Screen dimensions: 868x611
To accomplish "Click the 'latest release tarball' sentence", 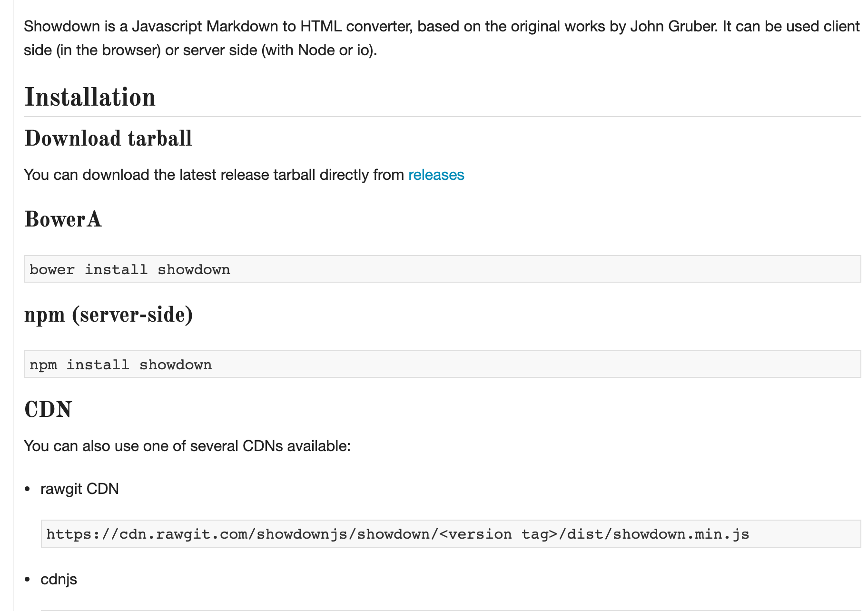I will pyautogui.click(x=244, y=175).
